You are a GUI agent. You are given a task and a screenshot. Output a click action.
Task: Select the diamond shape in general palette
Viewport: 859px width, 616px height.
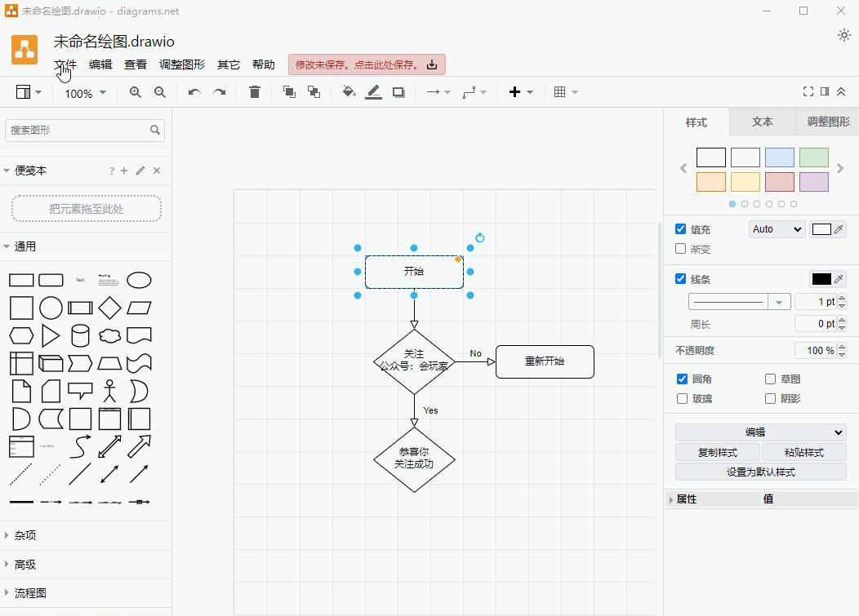click(109, 308)
